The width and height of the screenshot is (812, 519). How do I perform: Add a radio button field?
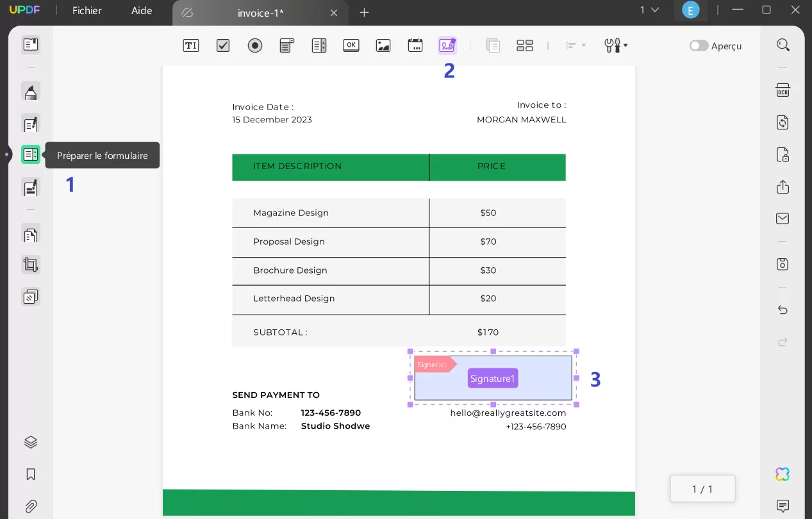tap(254, 45)
